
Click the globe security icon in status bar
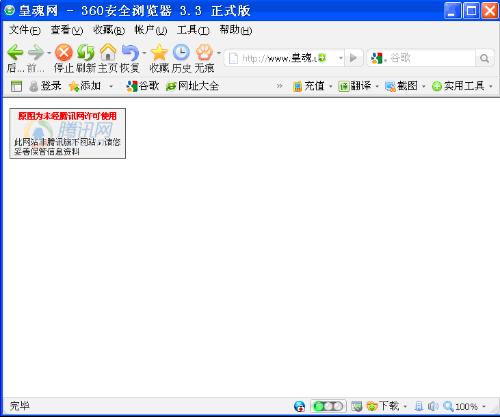click(299, 406)
